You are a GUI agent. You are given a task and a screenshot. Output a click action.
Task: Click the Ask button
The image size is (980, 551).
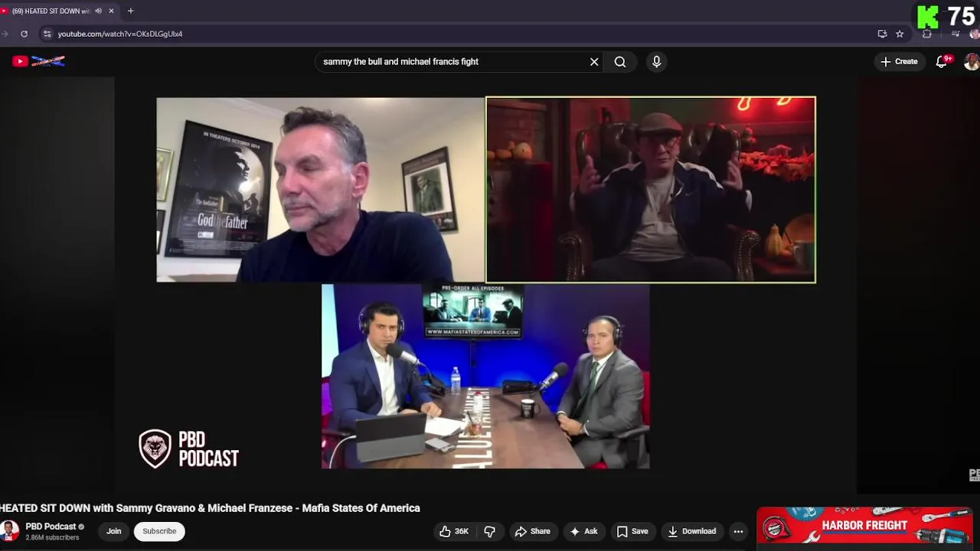click(583, 531)
